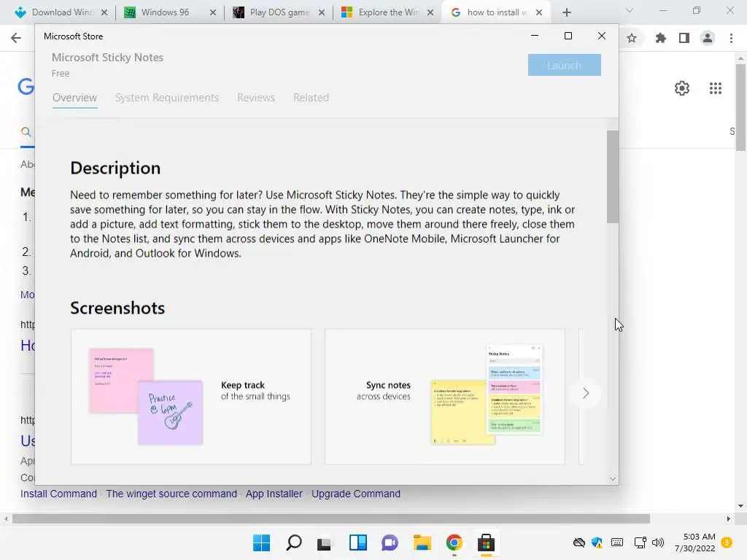Open the 'Keep track' screenshot thumbnail
Screen dimensions: 747x560
coord(191,396)
